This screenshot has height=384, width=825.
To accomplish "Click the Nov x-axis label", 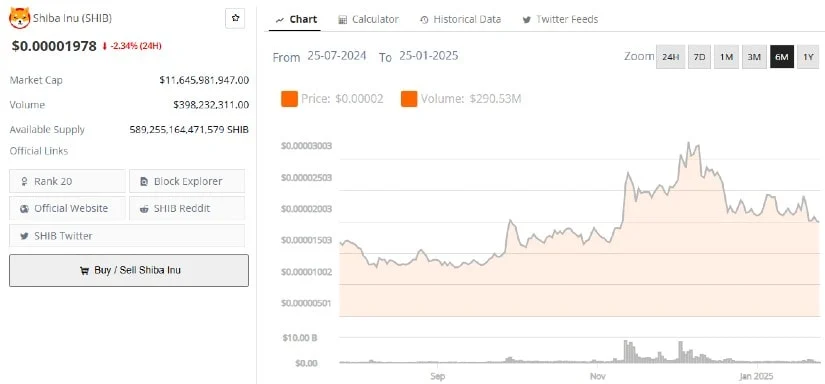I will (x=597, y=376).
